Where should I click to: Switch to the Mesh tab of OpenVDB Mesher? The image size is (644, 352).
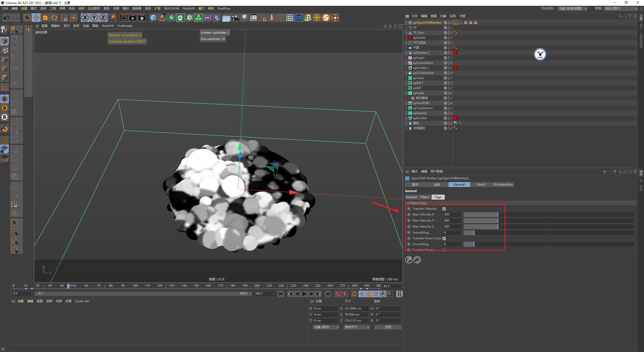[x=480, y=184]
